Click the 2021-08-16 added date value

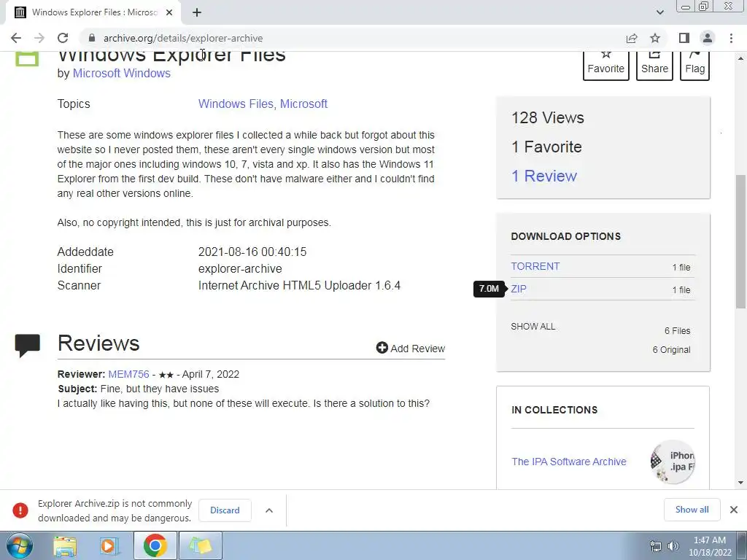(x=252, y=252)
